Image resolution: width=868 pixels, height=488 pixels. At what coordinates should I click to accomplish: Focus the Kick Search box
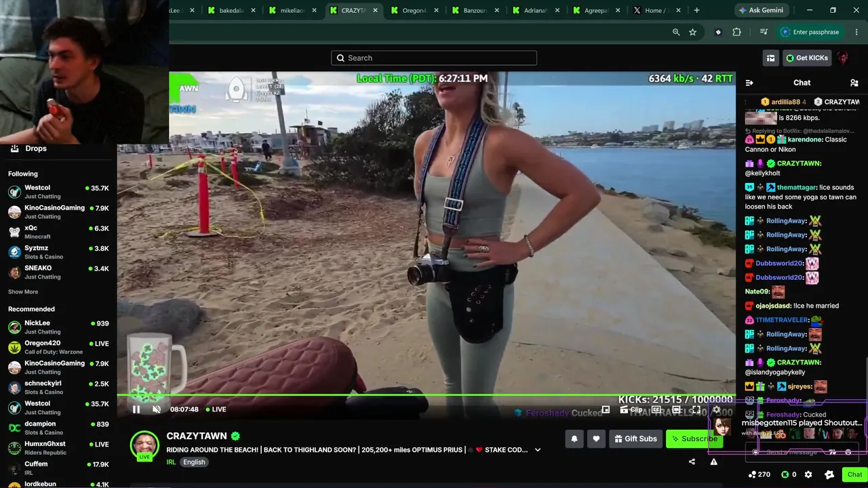(434, 58)
